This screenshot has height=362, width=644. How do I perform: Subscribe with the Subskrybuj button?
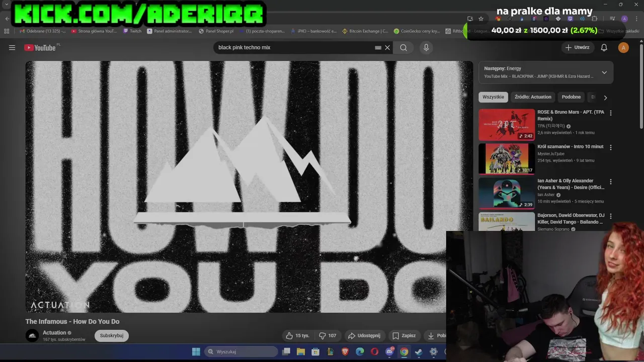(112, 335)
